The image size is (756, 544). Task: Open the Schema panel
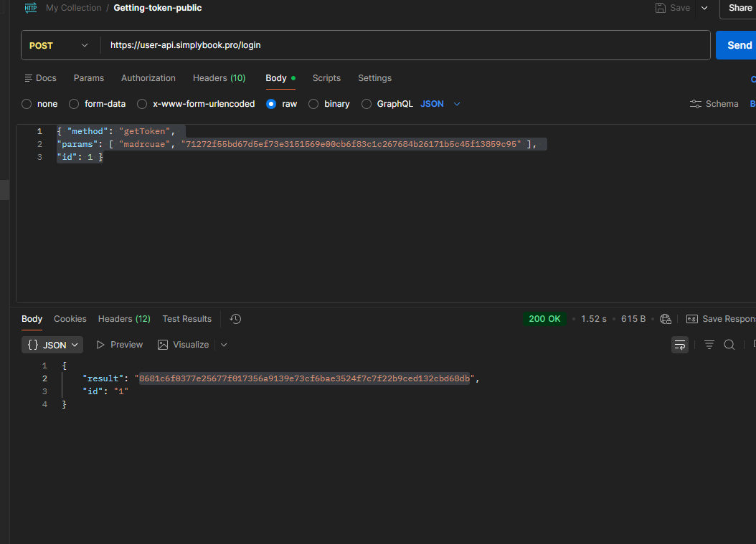pos(714,104)
